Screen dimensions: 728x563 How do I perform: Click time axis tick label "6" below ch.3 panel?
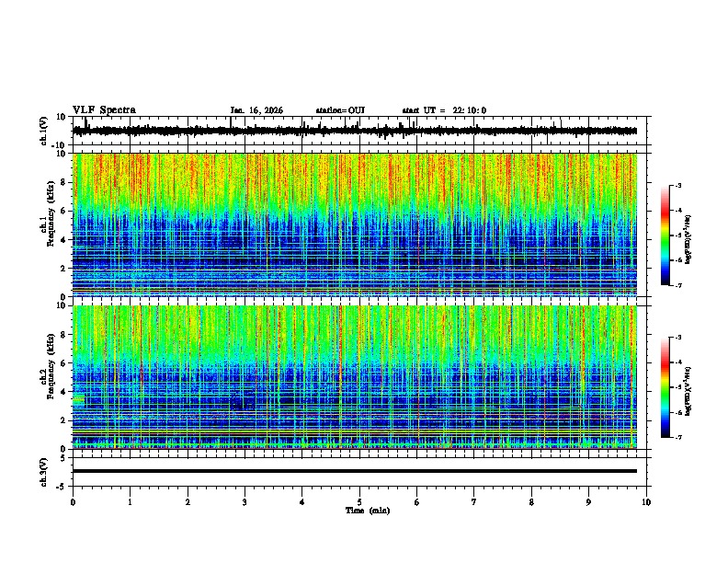tap(417, 502)
